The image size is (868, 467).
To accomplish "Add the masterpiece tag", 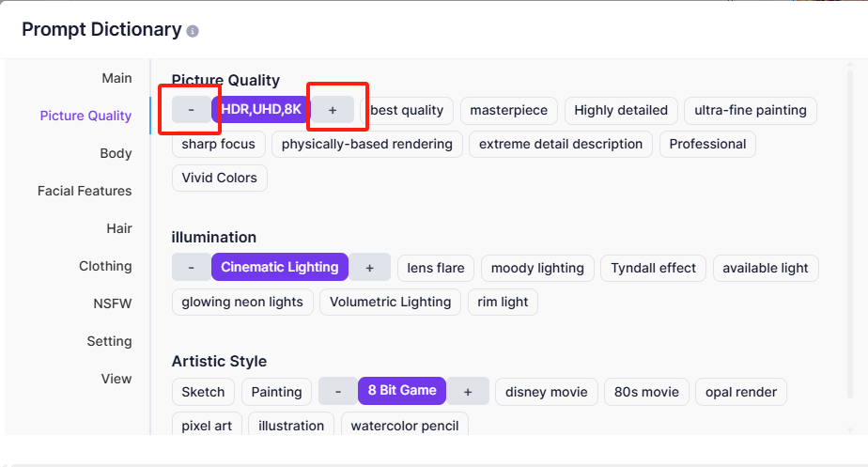I will (x=508, y=110).
